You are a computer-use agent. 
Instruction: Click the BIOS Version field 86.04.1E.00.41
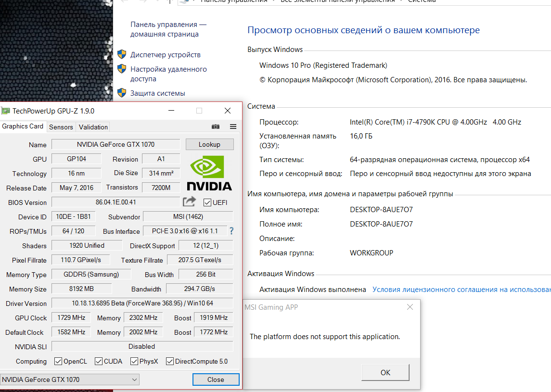115,202
